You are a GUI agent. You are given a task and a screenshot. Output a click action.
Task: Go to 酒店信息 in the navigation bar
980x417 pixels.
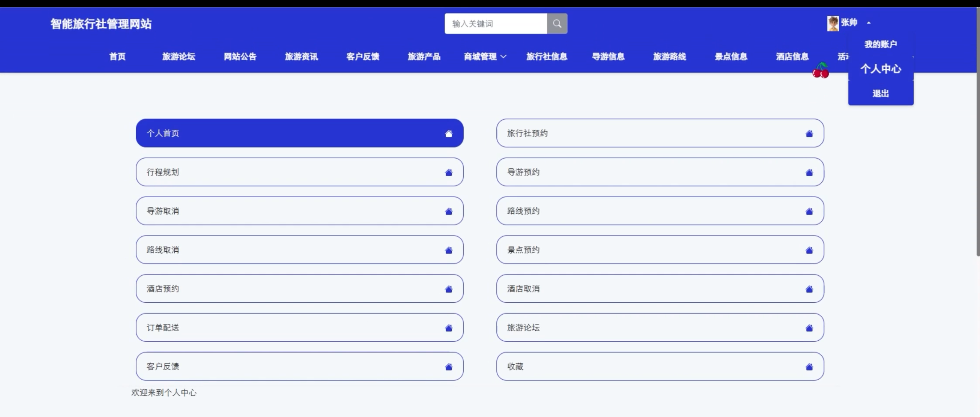(x=792, y=57)
